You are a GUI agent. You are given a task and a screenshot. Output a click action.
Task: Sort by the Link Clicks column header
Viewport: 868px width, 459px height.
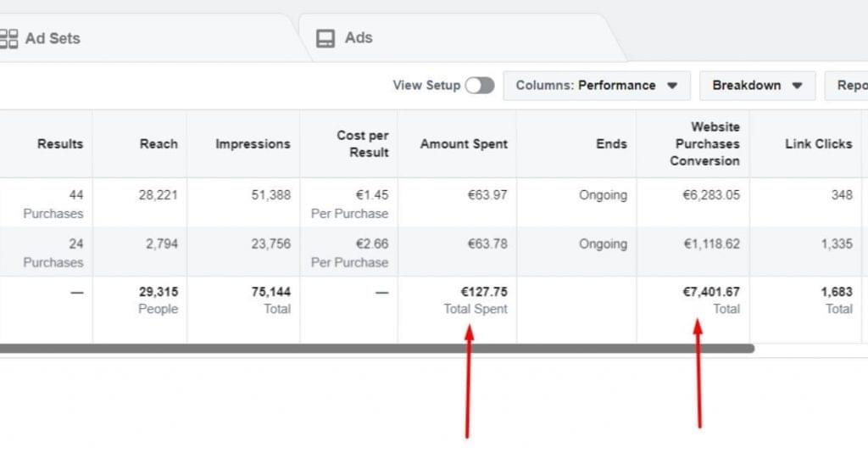coord(818,144)
